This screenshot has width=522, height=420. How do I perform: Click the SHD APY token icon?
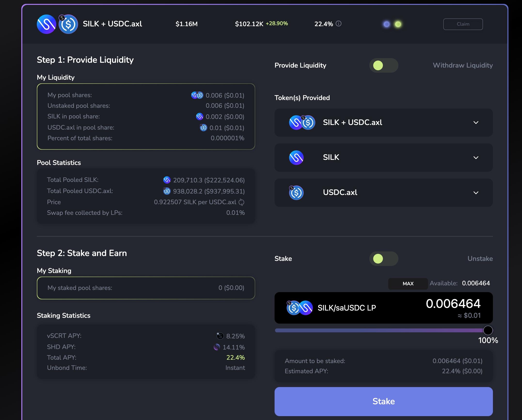(217, 347)
